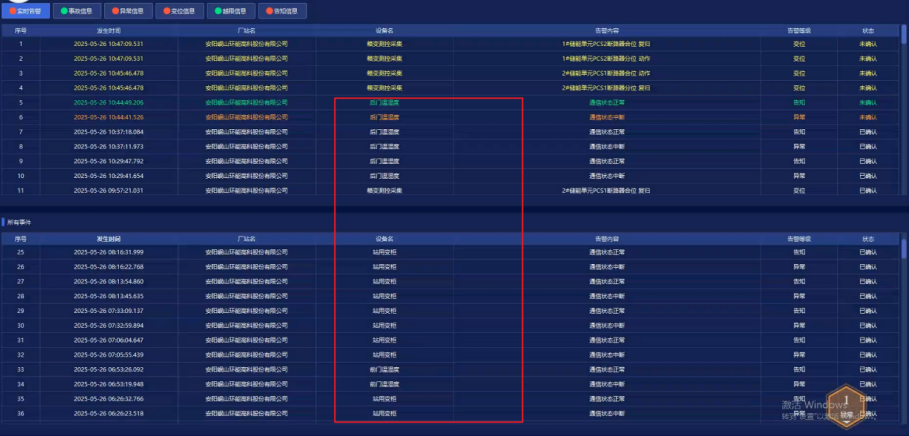
Task: Click 未确认 status in orange row 6
Action: click(868, 117)
